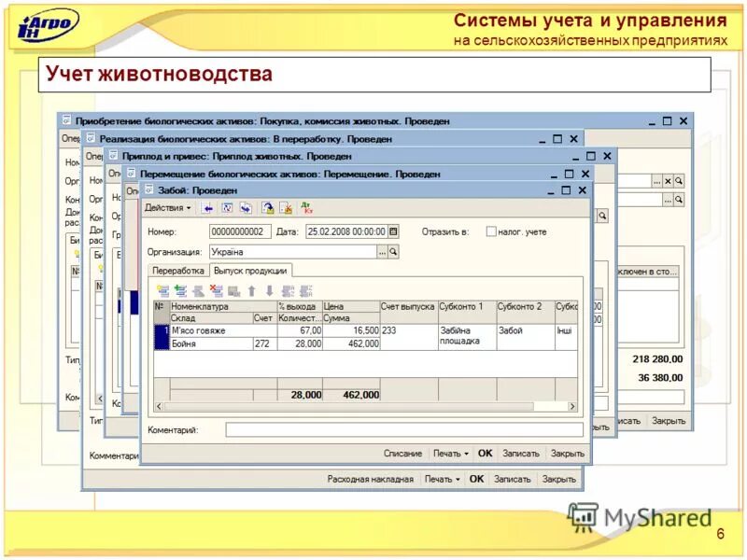The height and width of the screenshot is (560, 747).
Task: Move the selected row up with the arrow icon
Action: click(x=252, y=290)
